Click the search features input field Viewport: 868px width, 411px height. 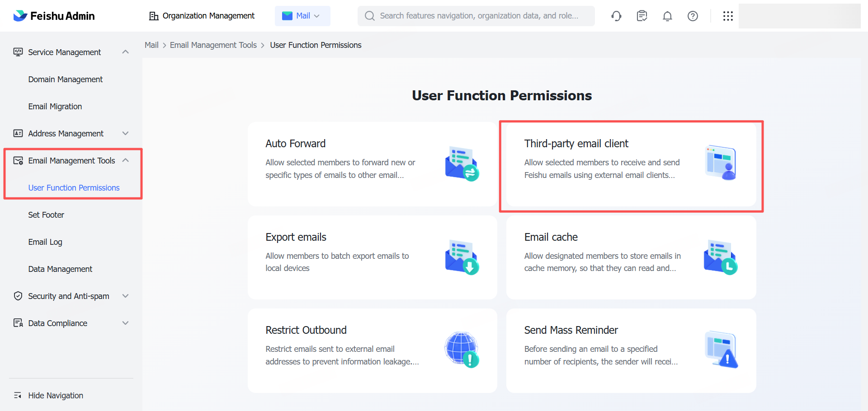click(x=479, y=16)
